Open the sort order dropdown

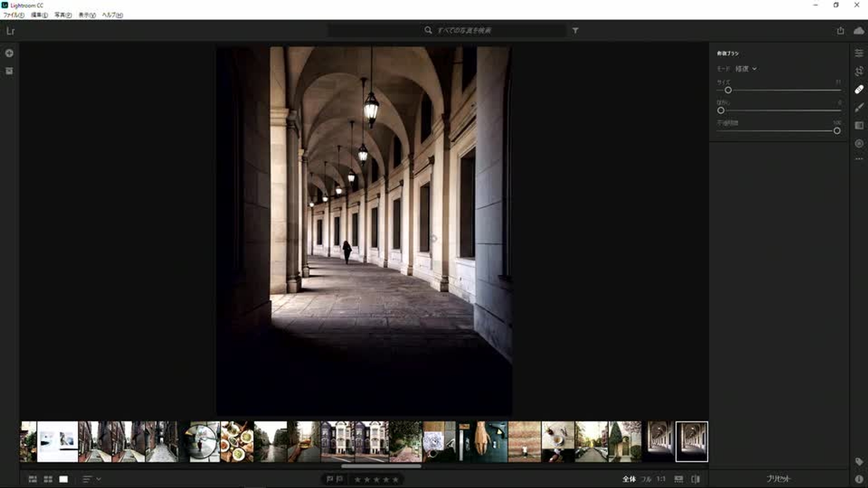pyautogui.click(x=91, y=479)
